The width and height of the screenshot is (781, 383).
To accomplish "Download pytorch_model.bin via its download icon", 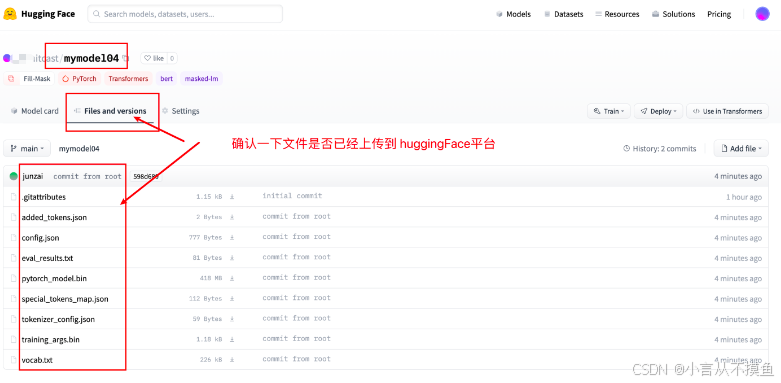I will point(232,278).
